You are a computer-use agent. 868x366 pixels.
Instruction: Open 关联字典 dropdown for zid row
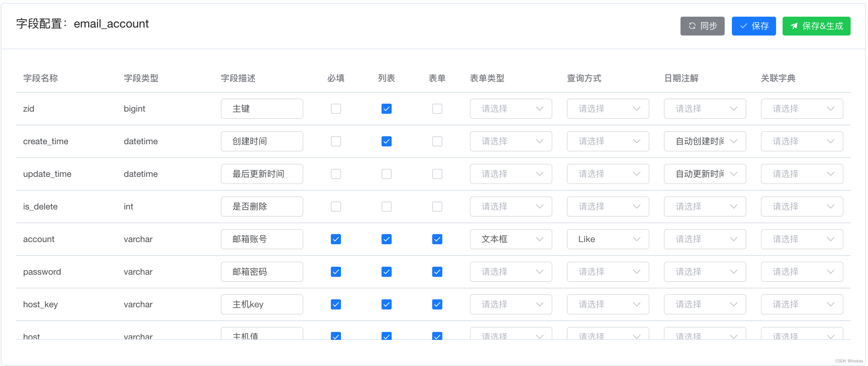point(802,109)
